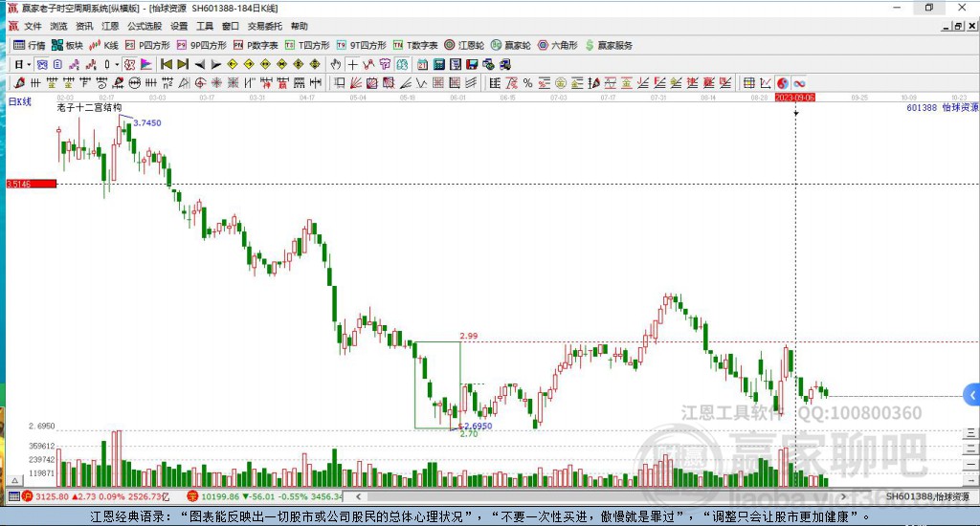
Task: Select the compass-like circled target tool
Action: pyautogui.click(x=201, y=83)
